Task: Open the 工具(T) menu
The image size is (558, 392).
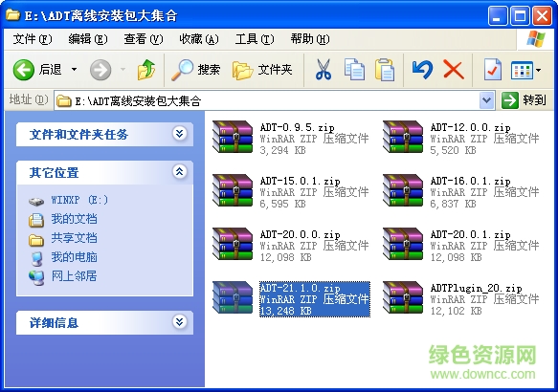Action: (x=255, y=39)
